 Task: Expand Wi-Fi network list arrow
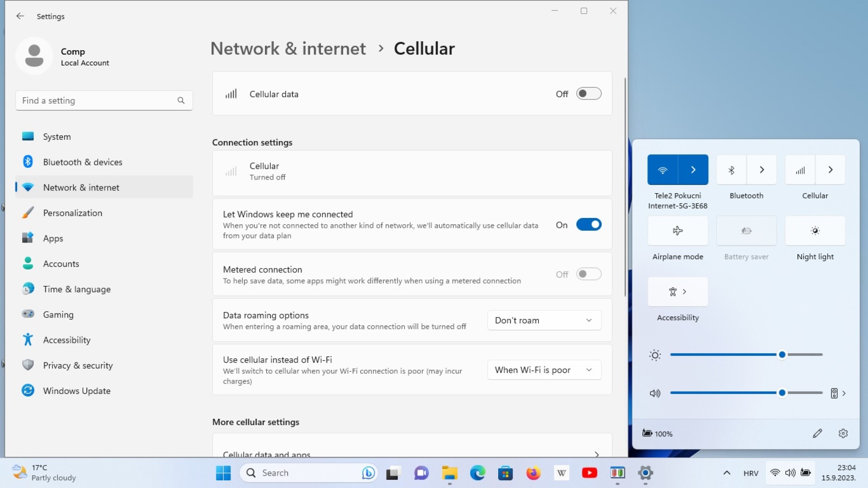click(693, 170)
